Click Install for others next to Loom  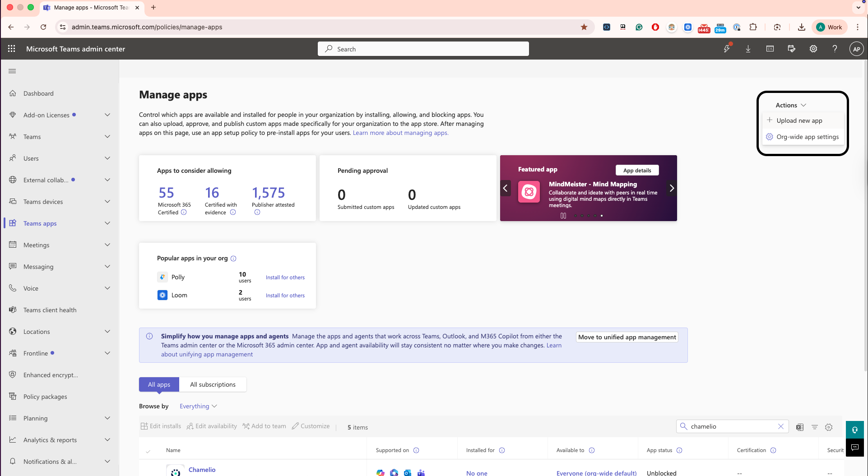[285, 296]
